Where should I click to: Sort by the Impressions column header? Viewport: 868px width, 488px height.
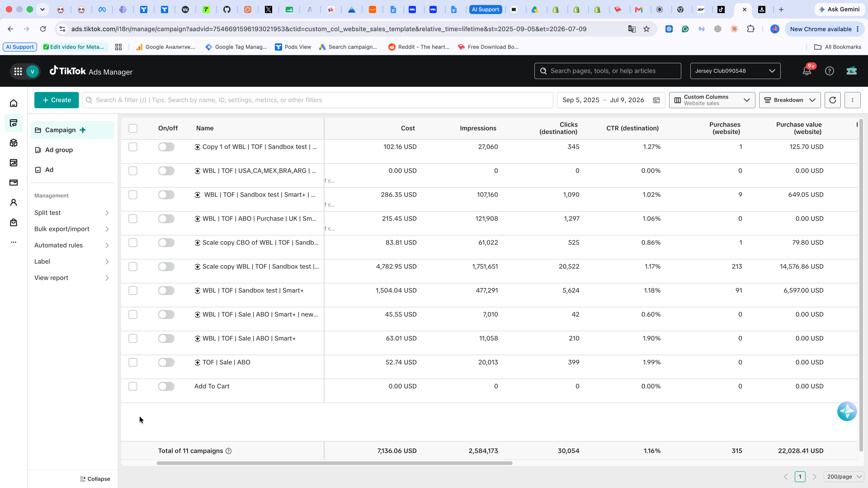coord(478,128)
